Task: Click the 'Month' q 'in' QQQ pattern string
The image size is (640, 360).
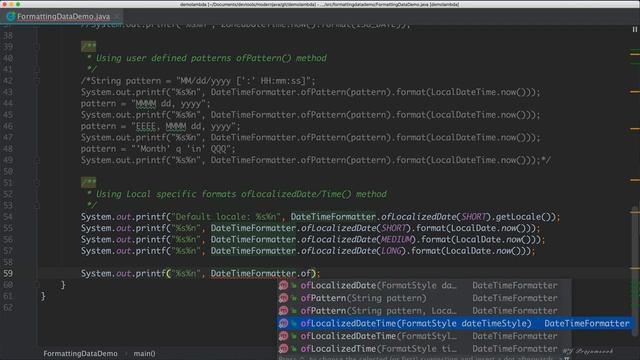Action: coord(183,149)
